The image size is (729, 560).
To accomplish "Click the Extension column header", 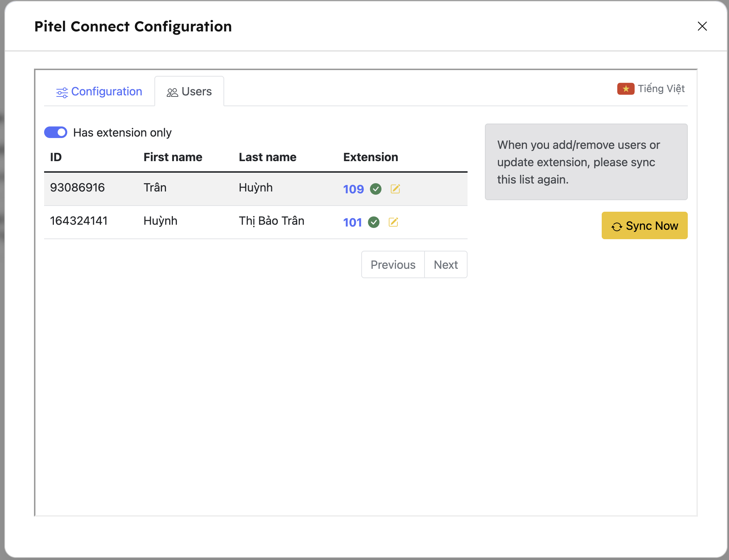I will (371, 157).
